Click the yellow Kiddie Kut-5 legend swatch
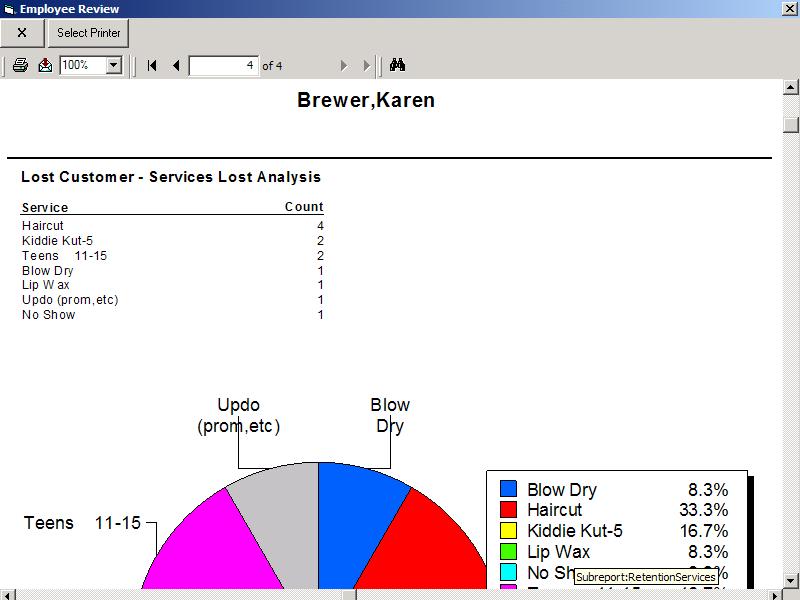The width and height of the screenshot is (800, 600). point(508,531)
